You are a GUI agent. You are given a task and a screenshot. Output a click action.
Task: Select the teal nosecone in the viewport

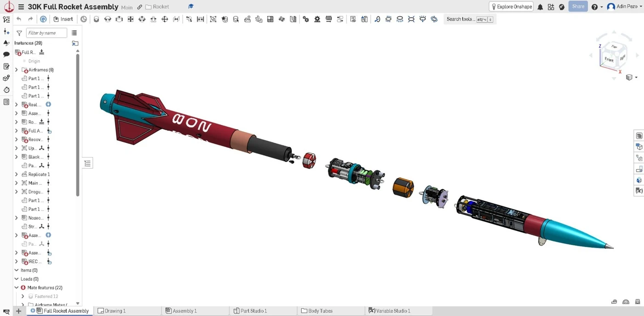(x=575, y=233)
